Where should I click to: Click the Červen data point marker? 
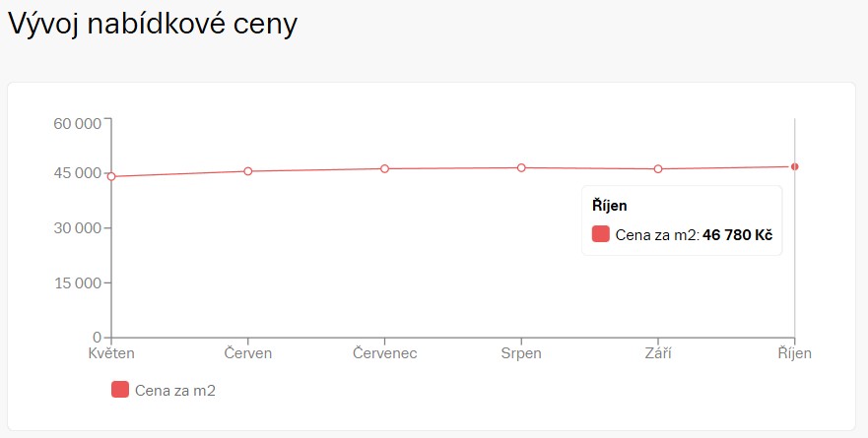(x=248, y=171)
